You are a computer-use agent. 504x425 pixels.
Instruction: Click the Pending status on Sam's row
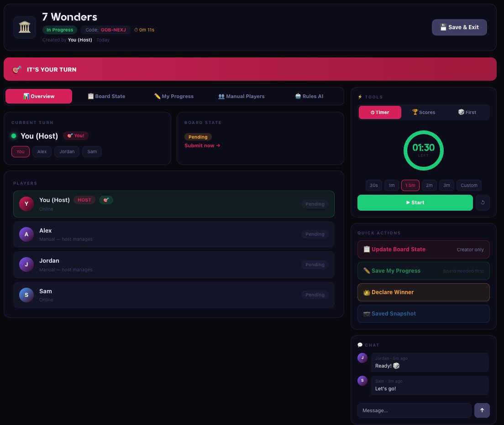click(x=315, y=295)
